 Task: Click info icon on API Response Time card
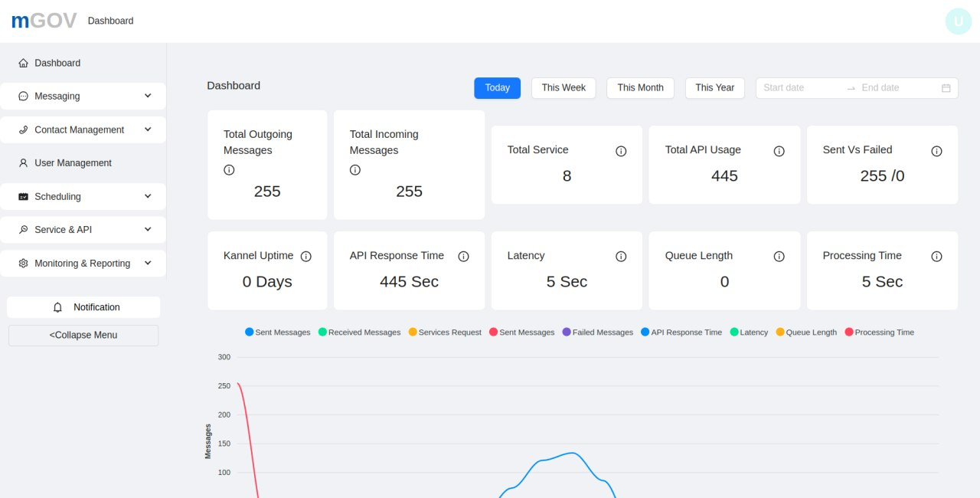(x=463, y=257)
